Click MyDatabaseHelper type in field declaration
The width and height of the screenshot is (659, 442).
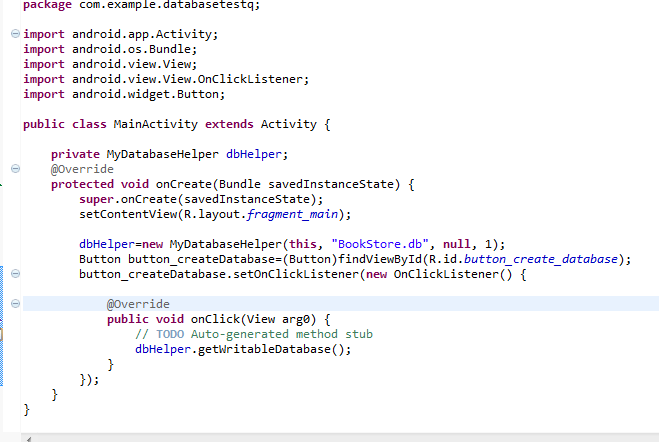point(163,154)
